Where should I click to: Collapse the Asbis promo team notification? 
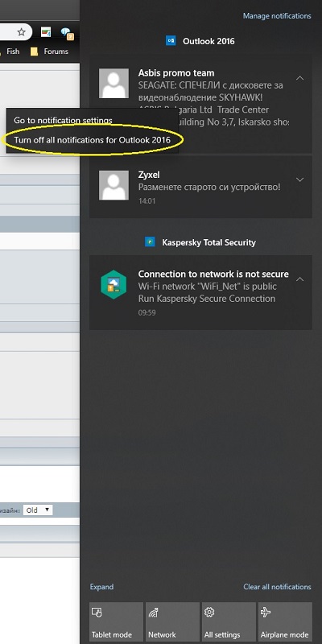click(299, 78)
